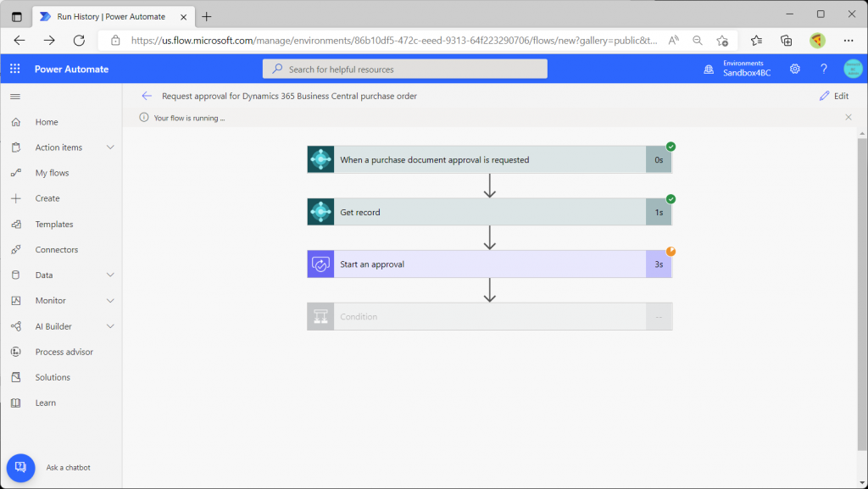Click the Search for helpful resources field
Screen dimensions: 868x489
pos(405,69)
